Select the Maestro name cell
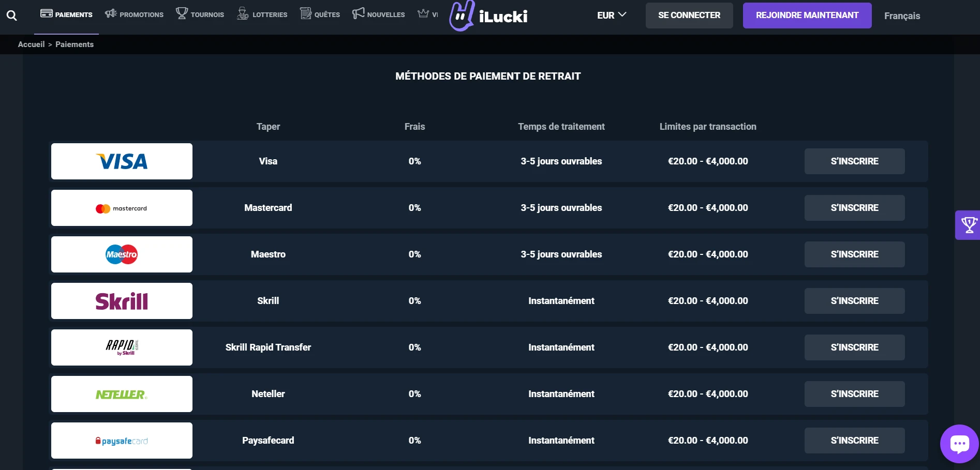 click(x=268, y=254)
